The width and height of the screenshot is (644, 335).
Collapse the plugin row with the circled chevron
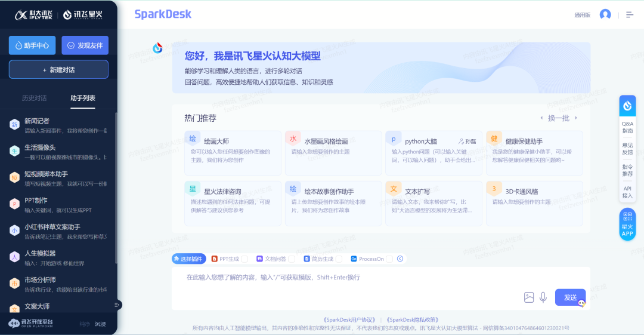pos(400,259)
